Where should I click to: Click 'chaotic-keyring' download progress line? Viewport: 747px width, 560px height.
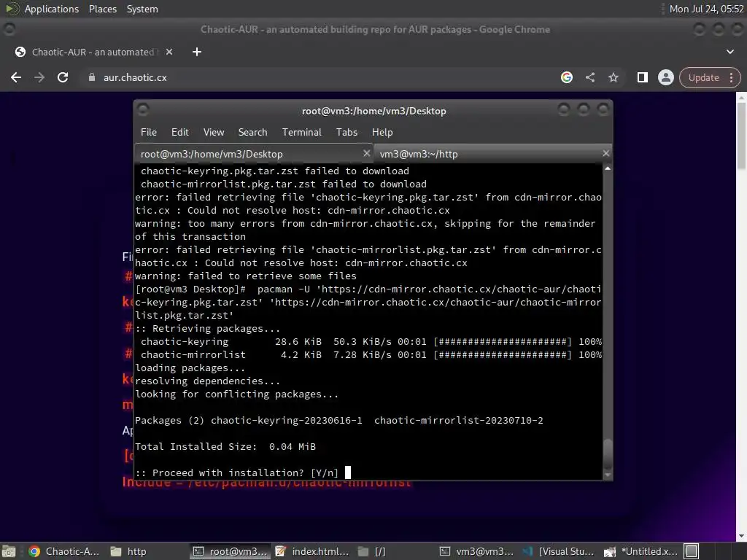tap(371, 342)
